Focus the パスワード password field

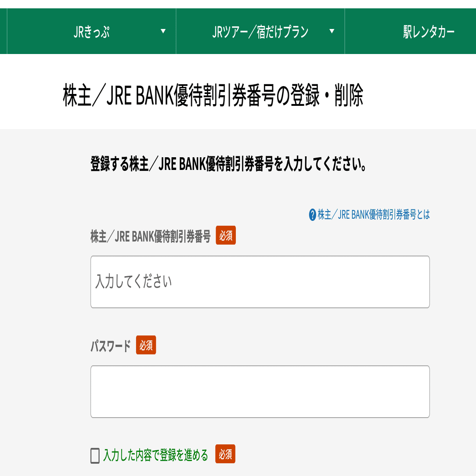pyautogui.click(x=260, y=391)
